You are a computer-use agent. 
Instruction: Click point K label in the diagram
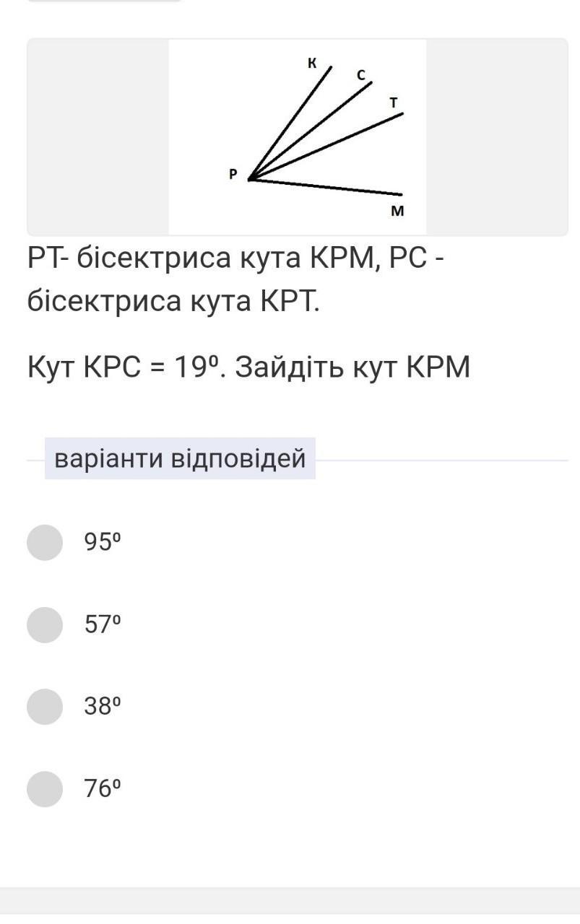point(312,64)
